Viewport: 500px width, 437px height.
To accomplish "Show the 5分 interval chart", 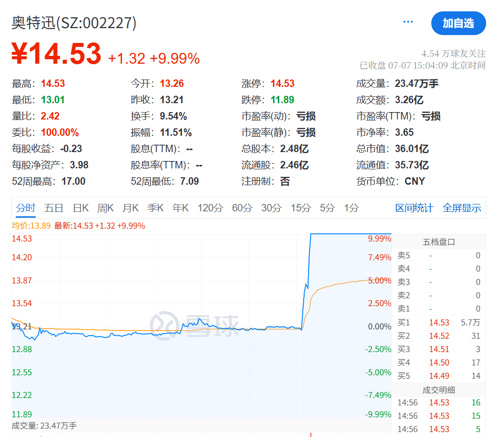I will pos(327,208).
